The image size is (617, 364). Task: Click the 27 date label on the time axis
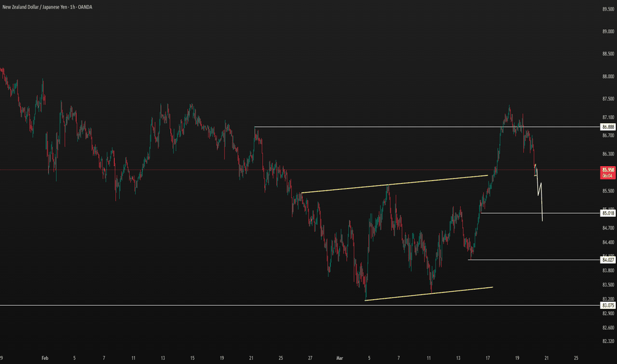point(310,358)
